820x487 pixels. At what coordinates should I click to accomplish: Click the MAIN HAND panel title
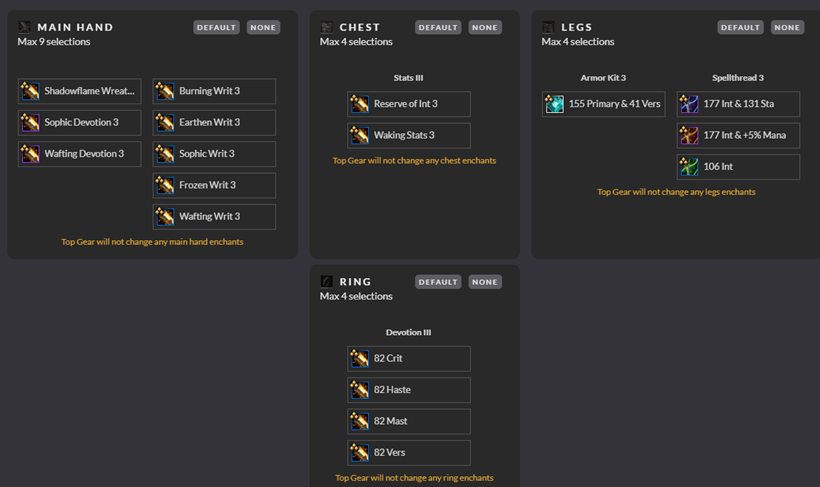point(75,27)
